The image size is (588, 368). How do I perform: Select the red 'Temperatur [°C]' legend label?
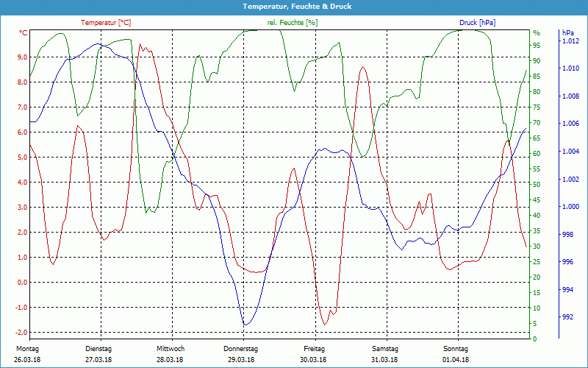pos(106,23)
